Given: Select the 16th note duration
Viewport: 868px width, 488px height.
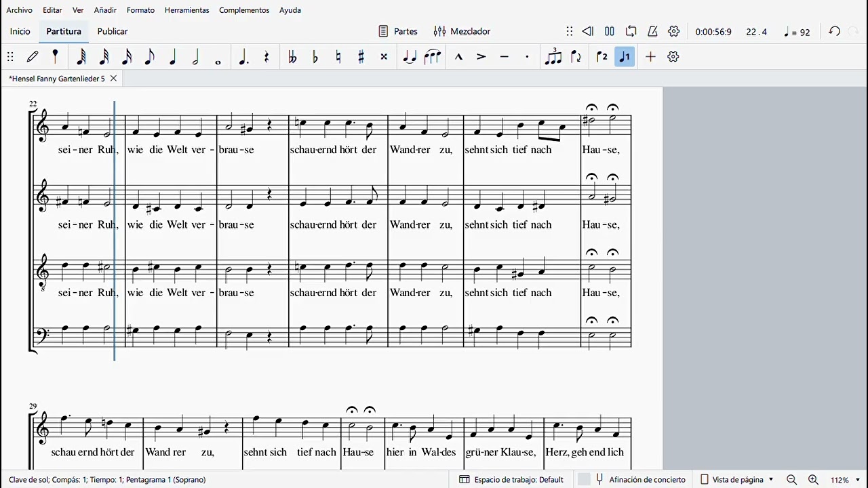Looking at the screenshot, I should [127, 57].
